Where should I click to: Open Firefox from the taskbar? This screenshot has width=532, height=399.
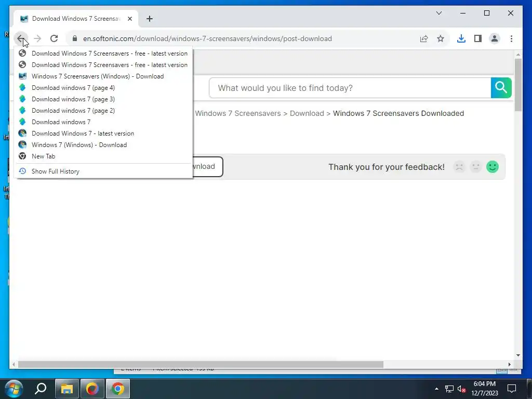(x=92, y=389)
